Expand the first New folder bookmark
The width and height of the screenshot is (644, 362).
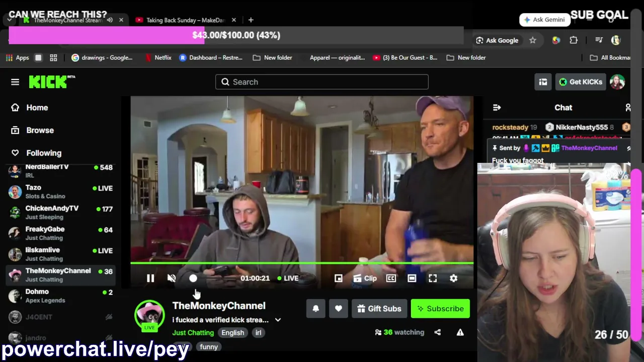[272, 58]
